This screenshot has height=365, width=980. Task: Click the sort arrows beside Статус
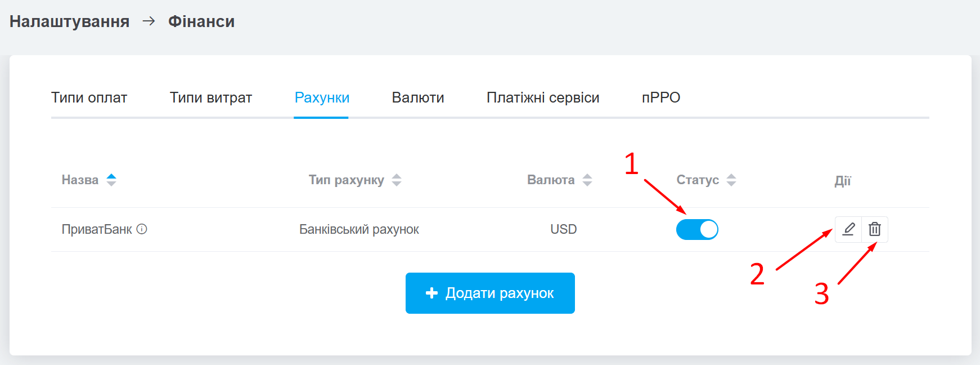tap(731, 180)
